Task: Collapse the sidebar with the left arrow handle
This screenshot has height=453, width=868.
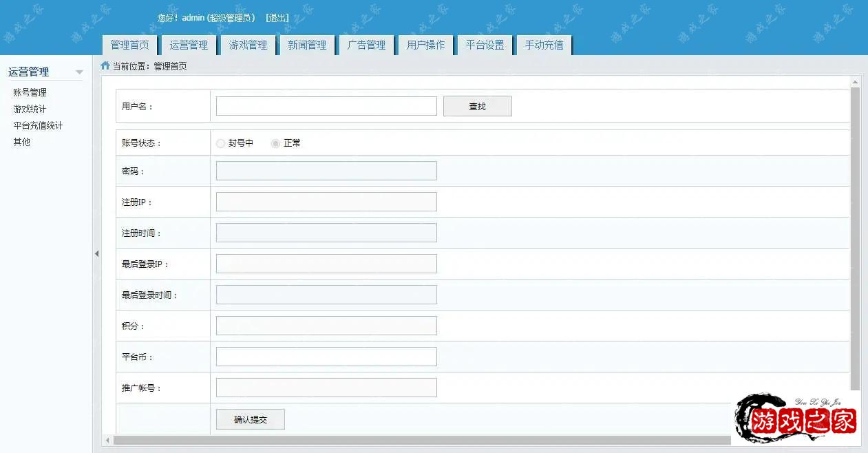Action: (96, 253)
